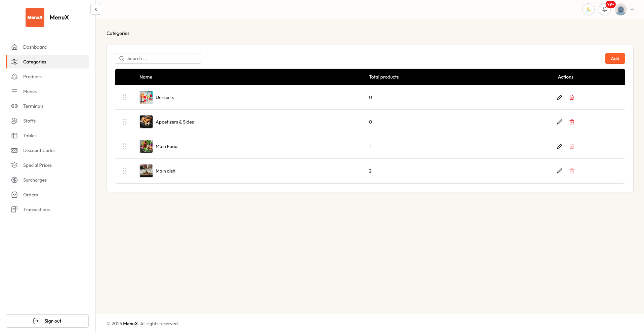Click the Name column header
Image resolution: width=644 pixels, height=333 pixels.
pyautogui.click(x=146, y=77)
